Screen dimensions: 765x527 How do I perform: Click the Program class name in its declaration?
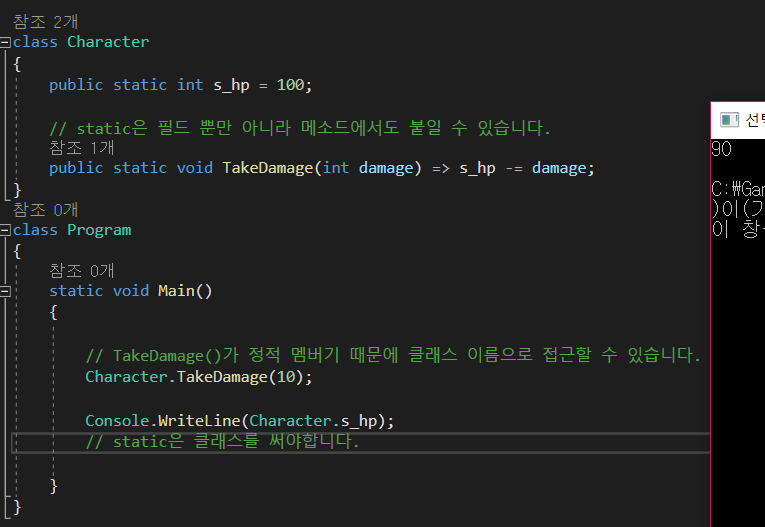[99, 230]
